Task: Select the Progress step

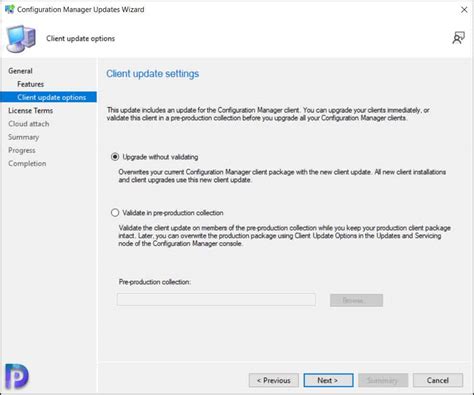Action: pyautogui.click(x=22, y=150)
